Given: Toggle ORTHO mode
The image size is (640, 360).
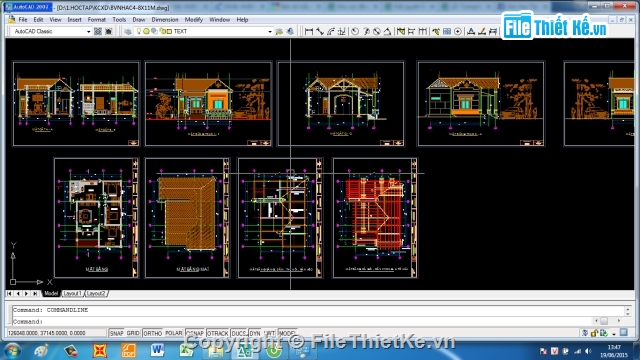Looking at the screenshot, I should click(153, 333).
